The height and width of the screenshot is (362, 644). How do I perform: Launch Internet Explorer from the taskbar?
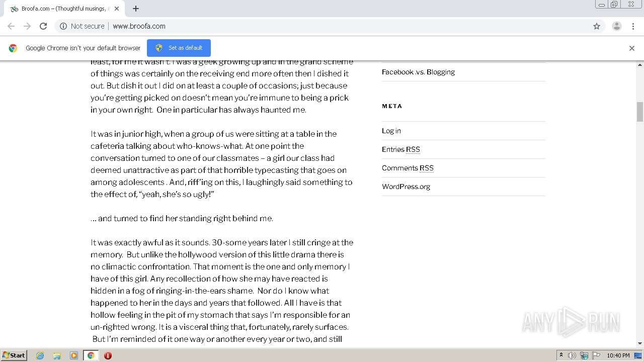tap(40, 355)
